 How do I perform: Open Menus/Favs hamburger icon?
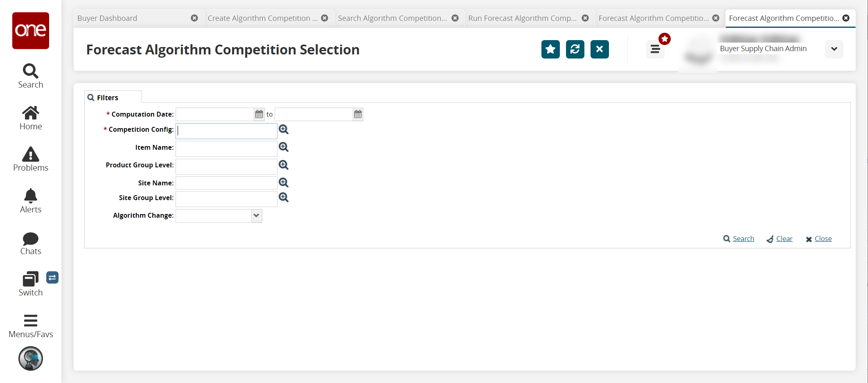[31, 320]
